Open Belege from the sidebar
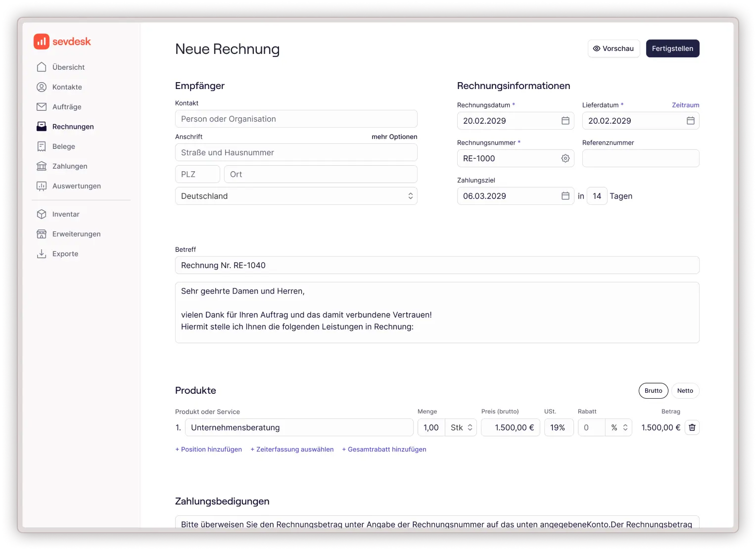 (42, 146)
